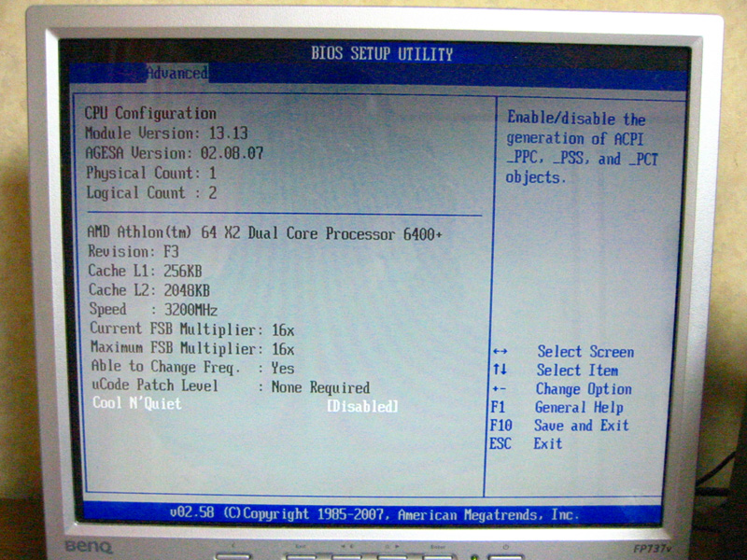Viewport: 747px width, 560px height.
Task: Select the Advanced tab
Action: (x=176, y=74)
